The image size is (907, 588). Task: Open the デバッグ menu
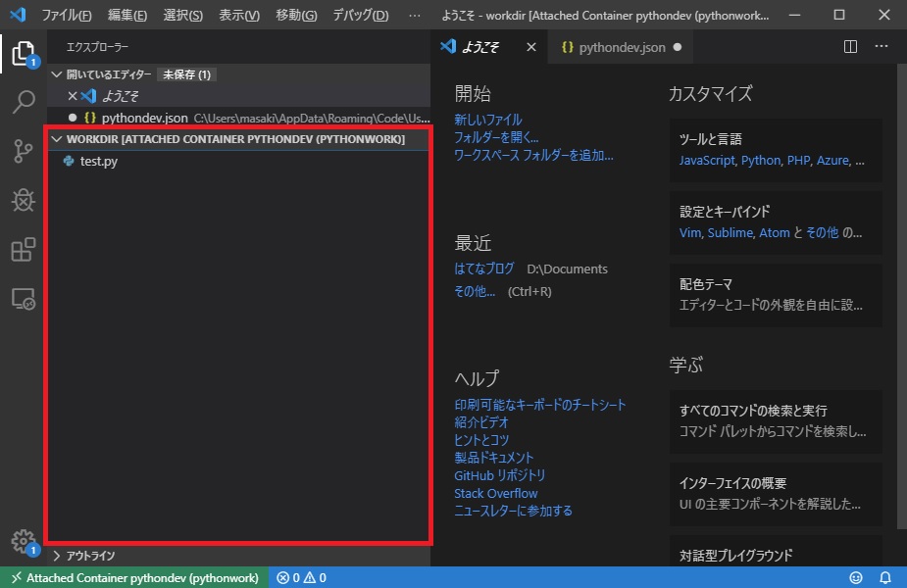(360, 15)
